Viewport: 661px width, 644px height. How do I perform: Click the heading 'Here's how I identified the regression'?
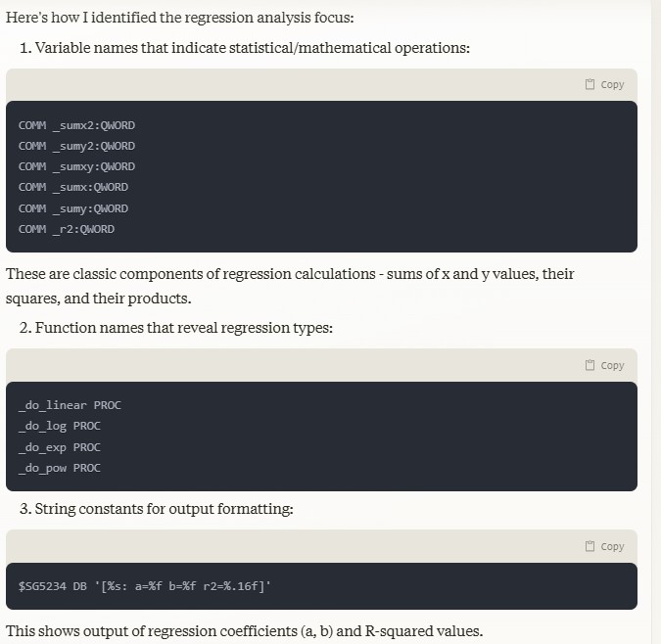(x=180, y=18)
